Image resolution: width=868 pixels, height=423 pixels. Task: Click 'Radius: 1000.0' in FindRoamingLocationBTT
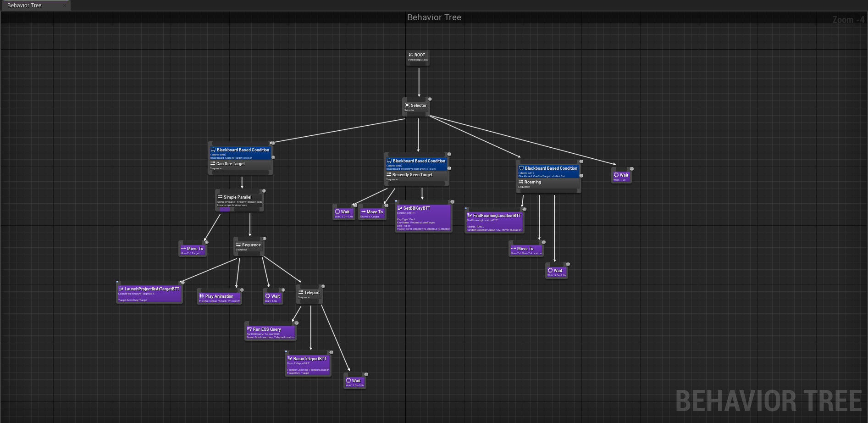[475, 227]
